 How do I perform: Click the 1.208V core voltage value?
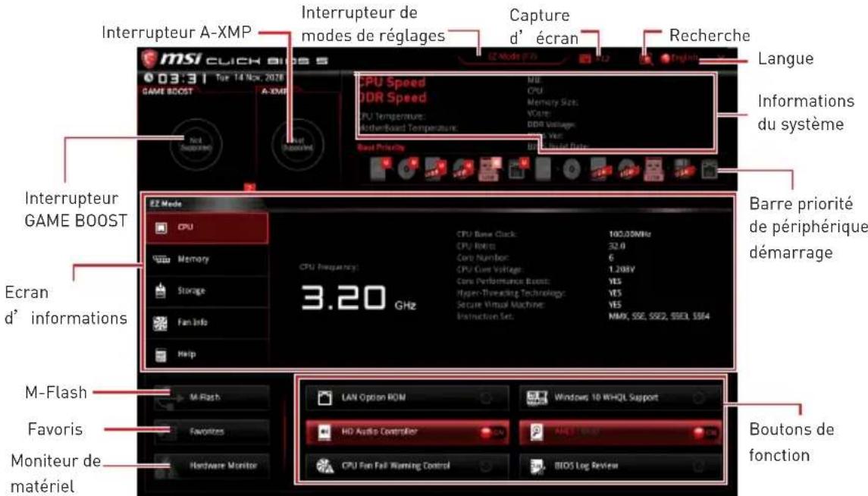click(622, 269)
